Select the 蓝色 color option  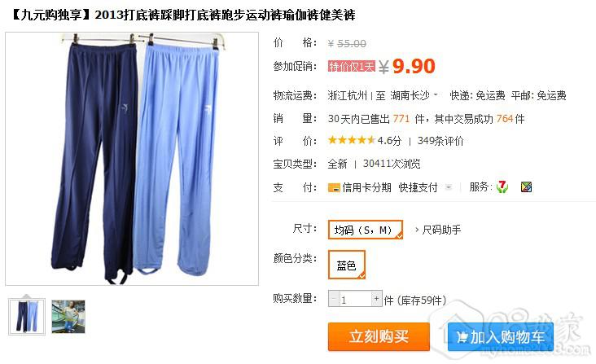pyautogui.click(x=346, y=265)
